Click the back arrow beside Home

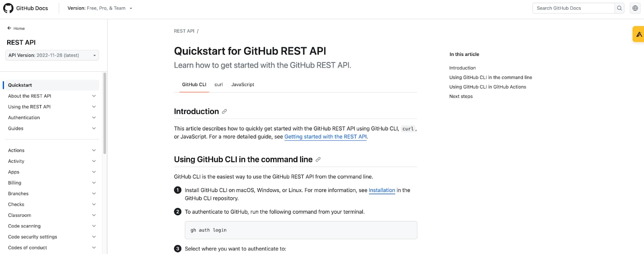9,28
